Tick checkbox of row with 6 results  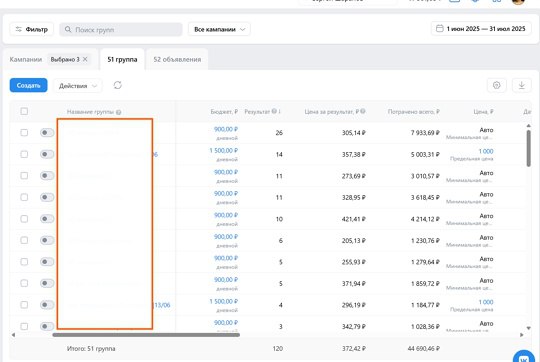pyautogui.click(x=24, y=240)
